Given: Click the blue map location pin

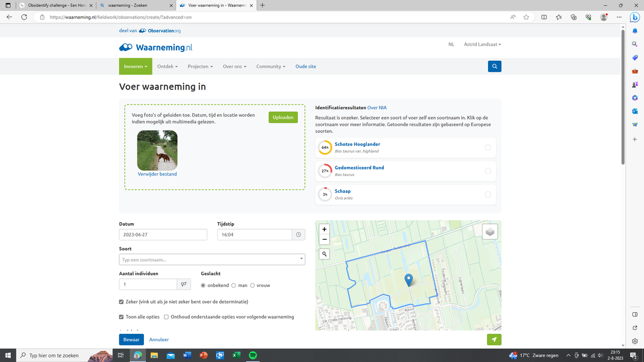Looking at the screenshot, I should click(409, 280).
